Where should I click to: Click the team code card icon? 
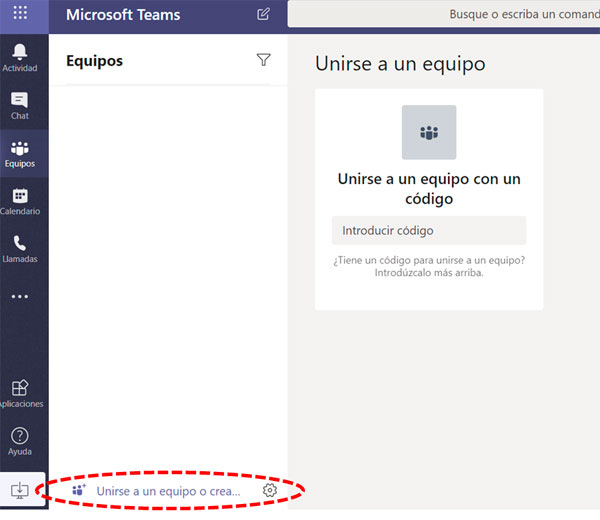point(429,132)
